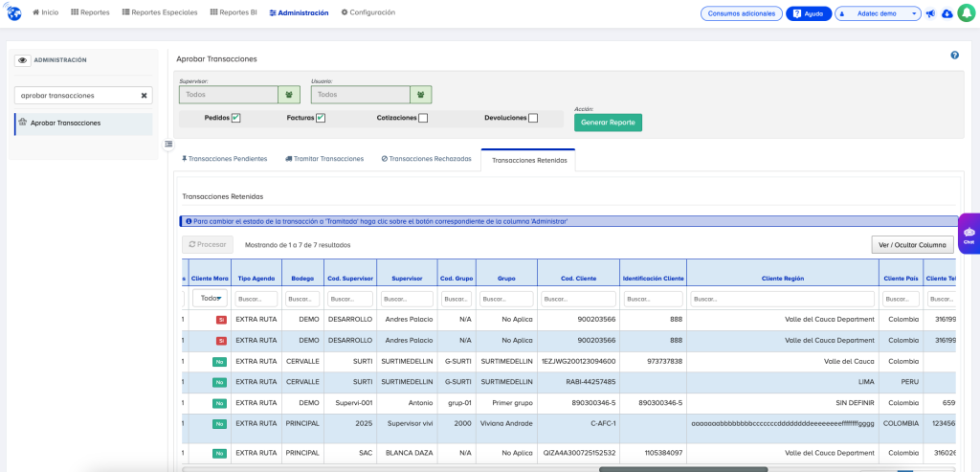980x472 pixels.
Task: Open the Chat widget
Action: point(969,236)
